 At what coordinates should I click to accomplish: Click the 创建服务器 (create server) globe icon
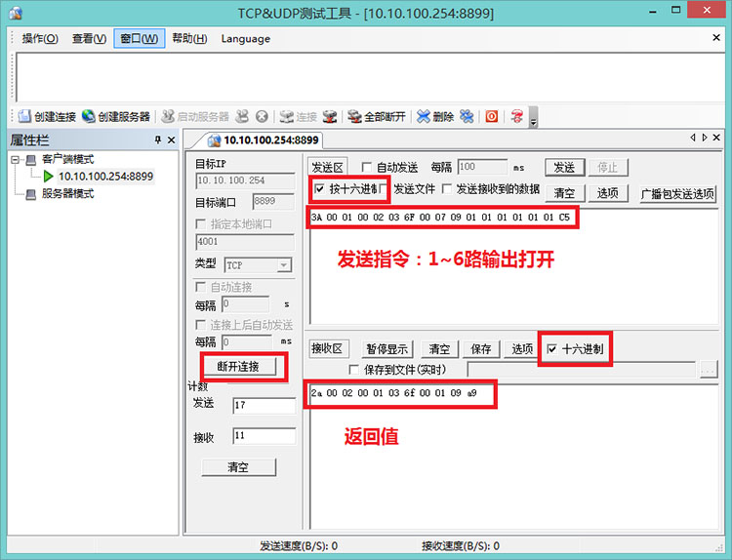89,116
